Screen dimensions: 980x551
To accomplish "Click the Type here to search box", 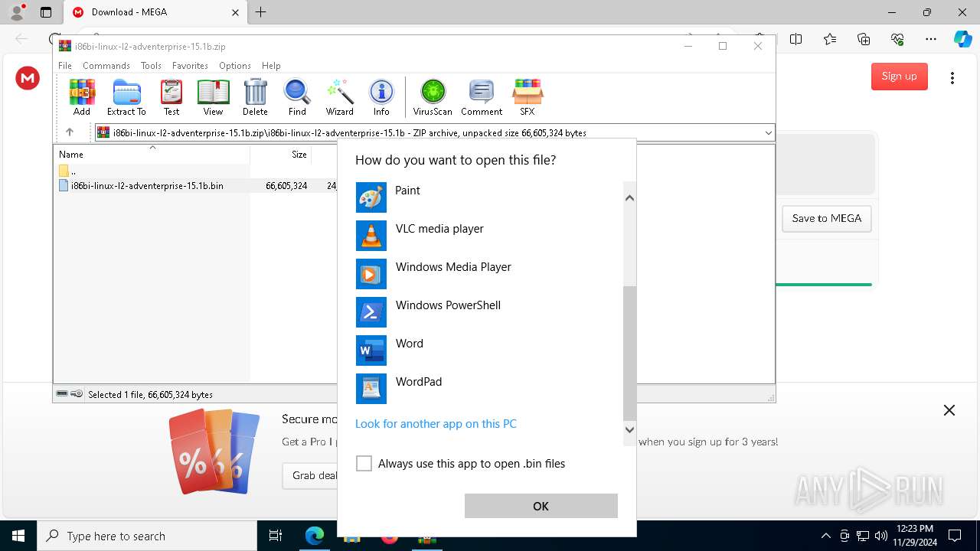I will click(x=147, y=536).
